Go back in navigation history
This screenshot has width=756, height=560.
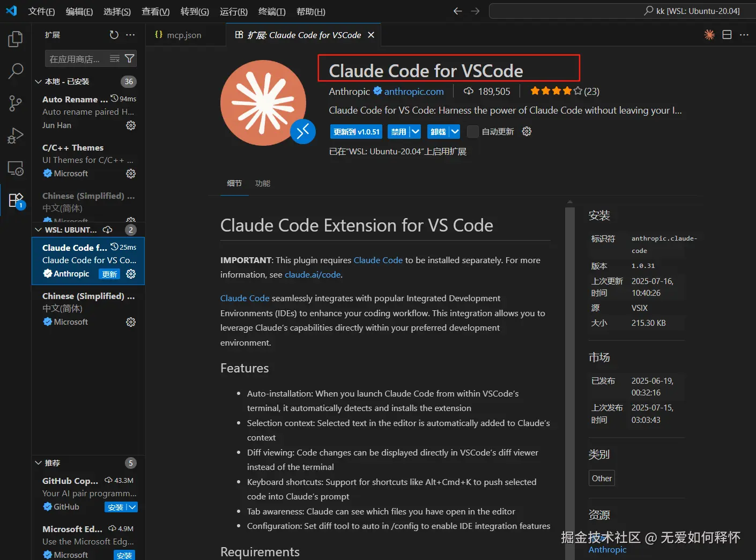pyautogui.click(x=457, y=11)
